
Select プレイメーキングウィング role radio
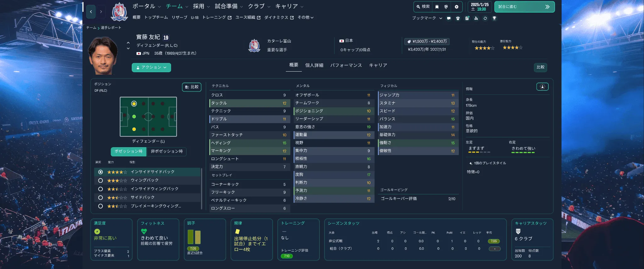[101, 206]
